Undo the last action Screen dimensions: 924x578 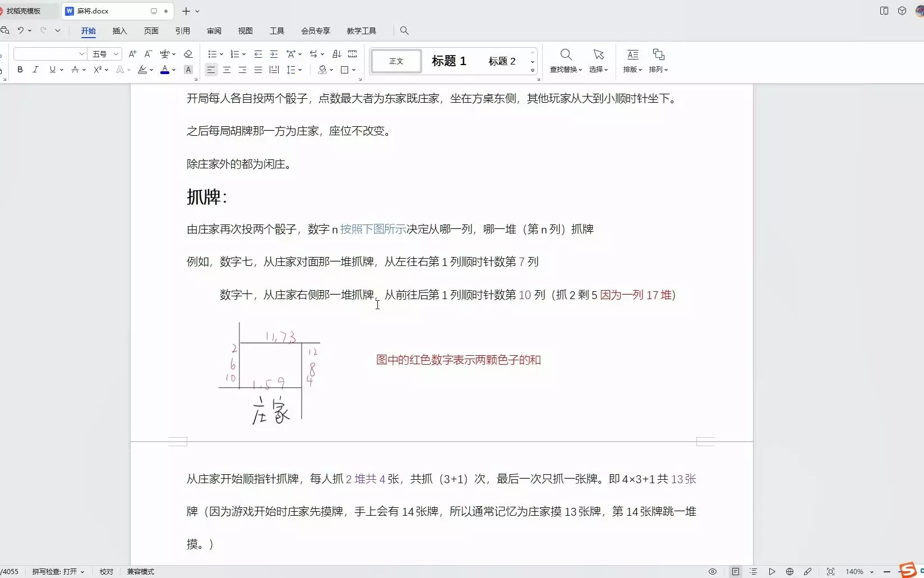click(20, 30)
